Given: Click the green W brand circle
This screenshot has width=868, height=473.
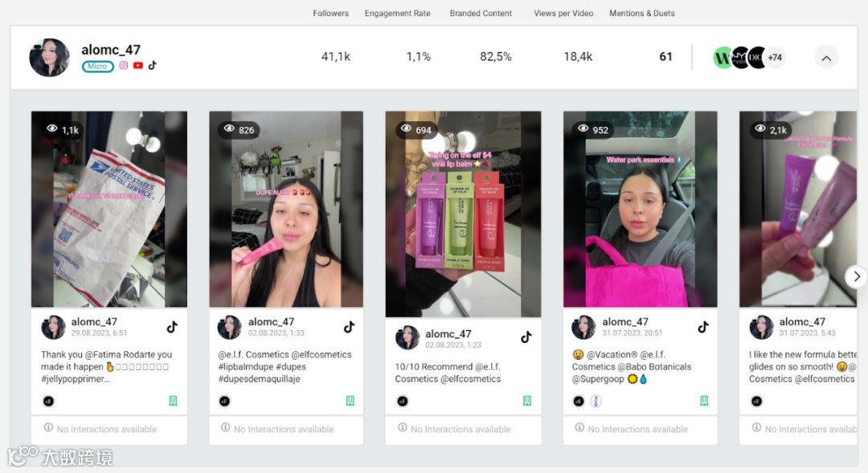Looking at the screenshot, I should coord(723,58).
